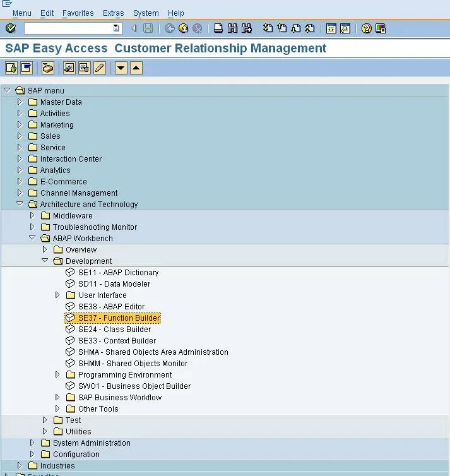Open the System menu
Image resolution: width=450 pixels, height=476 pixels.
[146, 13]
